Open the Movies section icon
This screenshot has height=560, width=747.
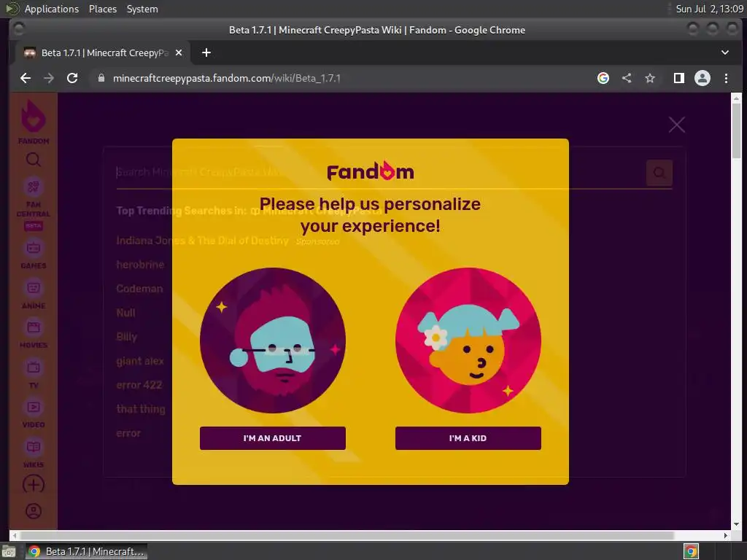click(34, 333)
